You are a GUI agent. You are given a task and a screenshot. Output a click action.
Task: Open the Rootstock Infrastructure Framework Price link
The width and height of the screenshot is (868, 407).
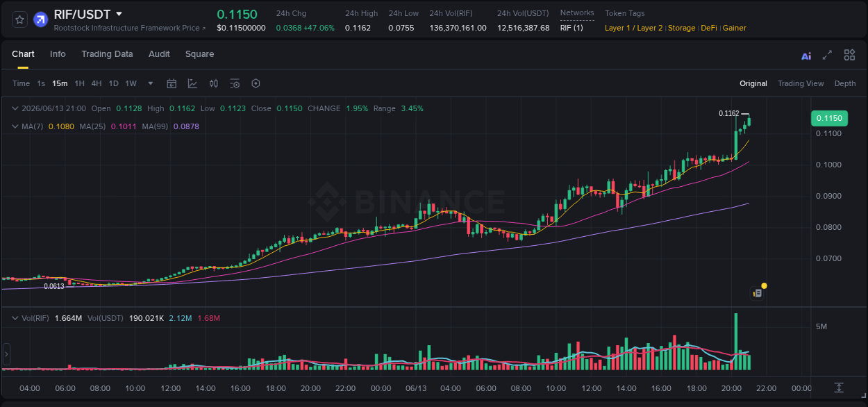[x=130, y=28]
